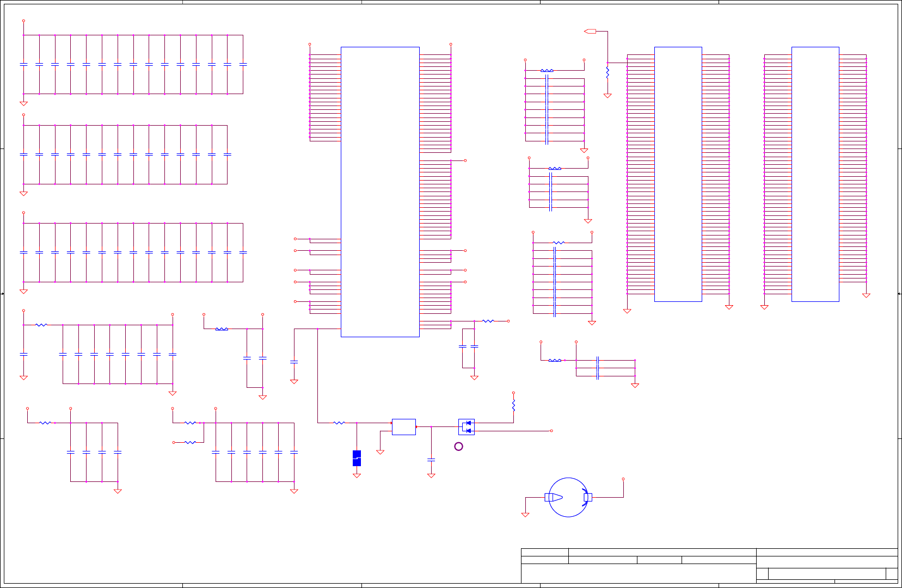This screenshot has width=902, height=588.
Task: Select the small blue rectangle left of diodes
Action: [404, 426]
